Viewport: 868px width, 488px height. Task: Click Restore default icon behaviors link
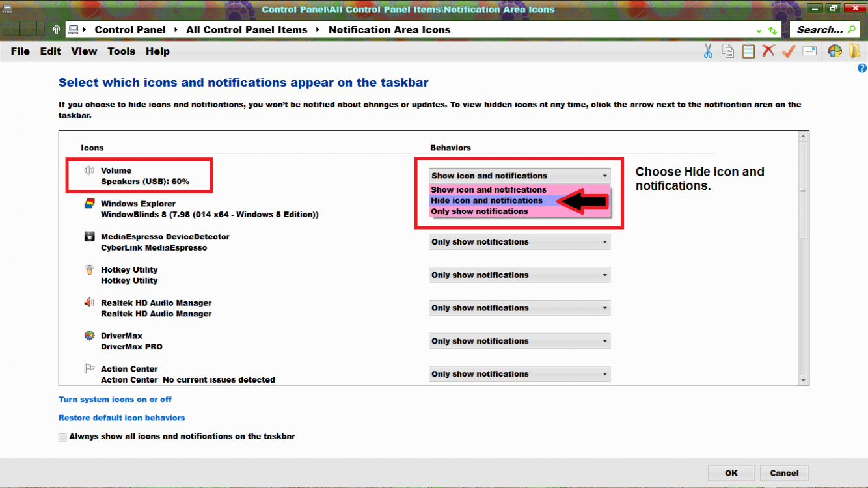122,418
